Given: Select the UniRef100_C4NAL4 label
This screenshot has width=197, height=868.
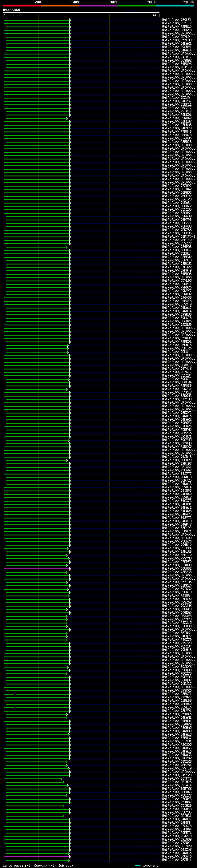Looking at the screenshot, I should pos(176,50).
